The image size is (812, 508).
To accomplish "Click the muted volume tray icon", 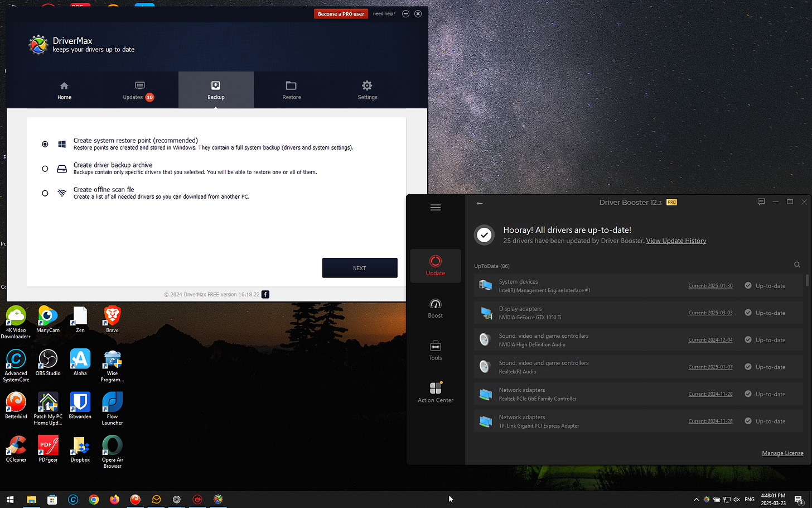I will pyautogui.click(x=737, y=500).
